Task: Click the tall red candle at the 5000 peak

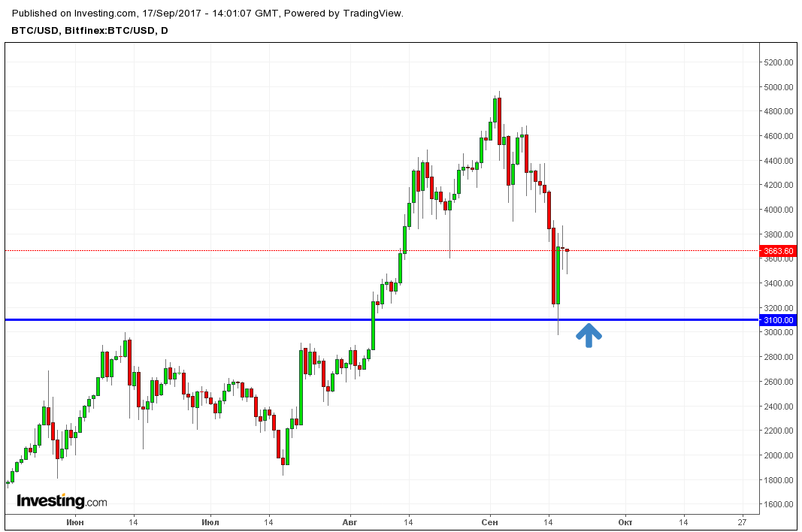Action: pos(499,121)
